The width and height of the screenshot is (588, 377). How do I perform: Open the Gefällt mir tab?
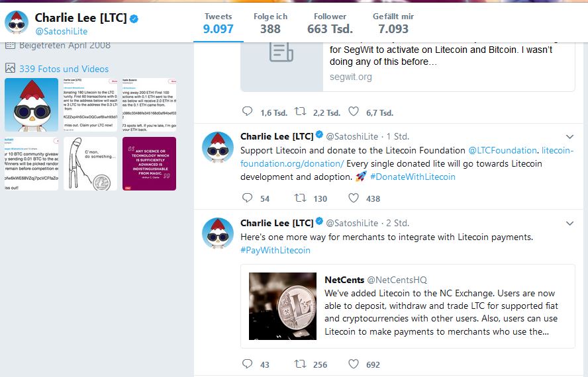(393, 24)
